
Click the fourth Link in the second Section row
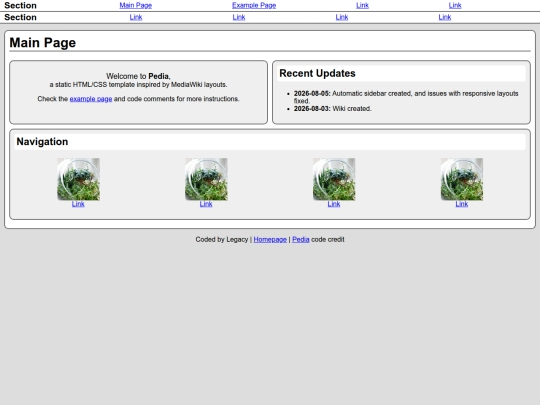point(445,17)
